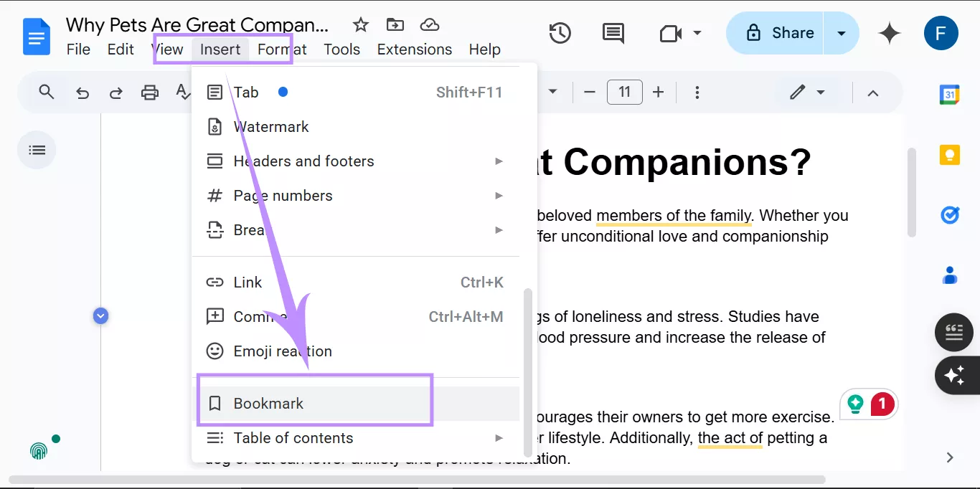Open Gemini sparkle icon in header
Viewport: 980px width, 489px height.
tap(890, 33)
